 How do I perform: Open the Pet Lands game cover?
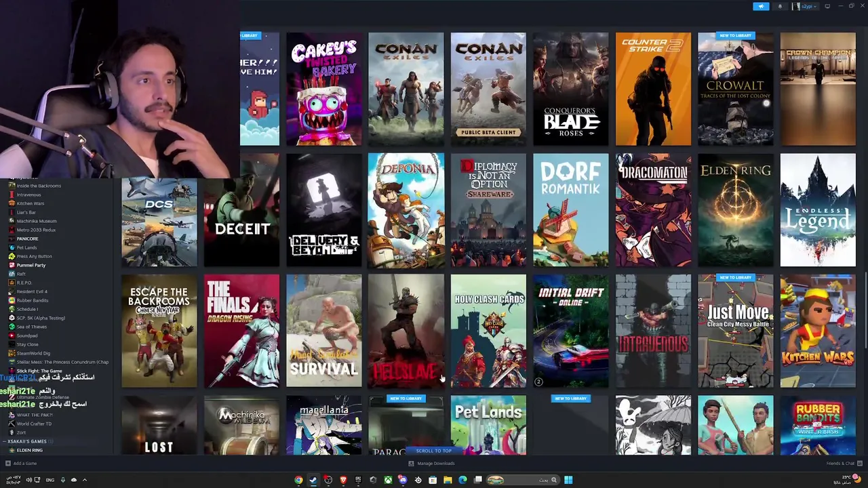pos(488,425)
